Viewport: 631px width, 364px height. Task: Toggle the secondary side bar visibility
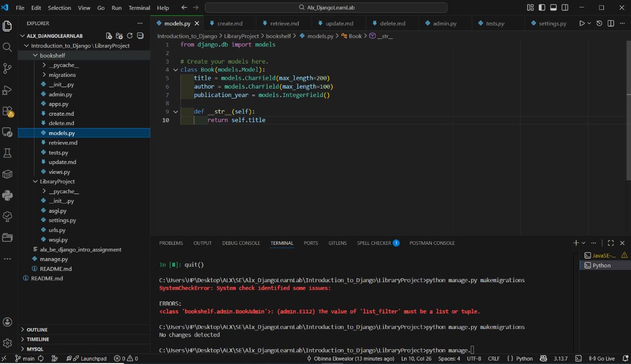[x=565, y=8]
